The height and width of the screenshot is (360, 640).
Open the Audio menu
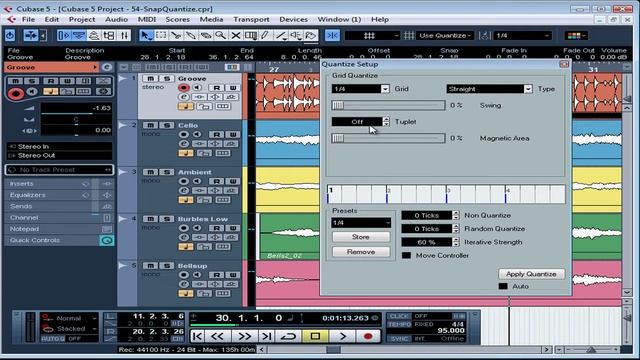pos(116,20)
